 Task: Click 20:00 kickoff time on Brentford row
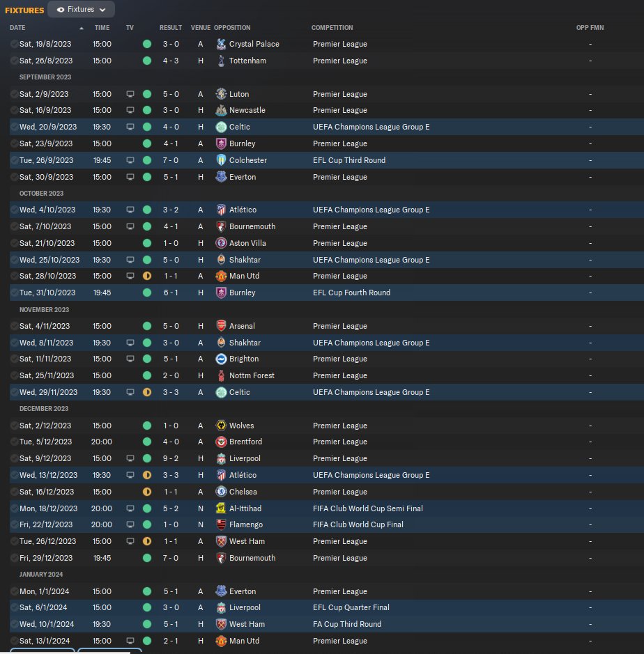(102, 442)
